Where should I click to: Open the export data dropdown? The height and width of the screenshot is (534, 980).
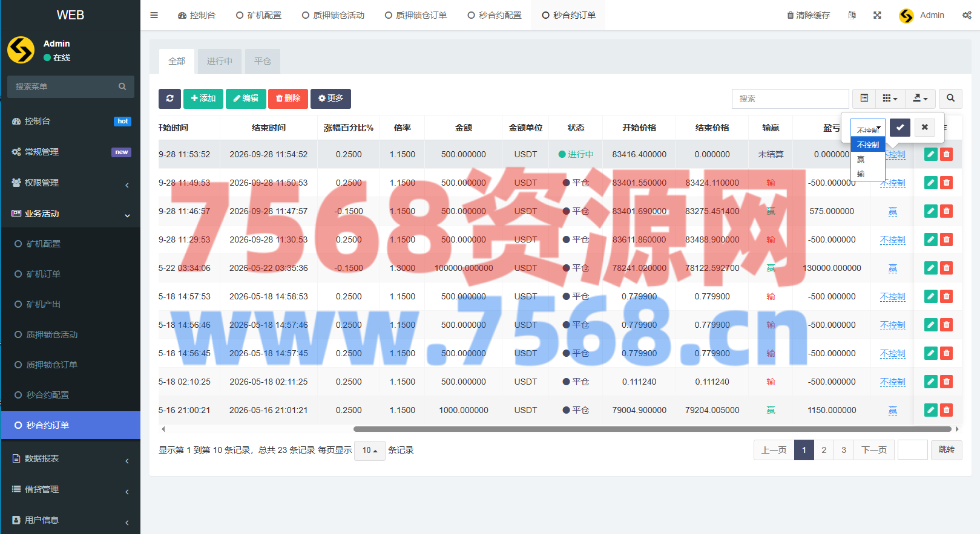point(920,99)
